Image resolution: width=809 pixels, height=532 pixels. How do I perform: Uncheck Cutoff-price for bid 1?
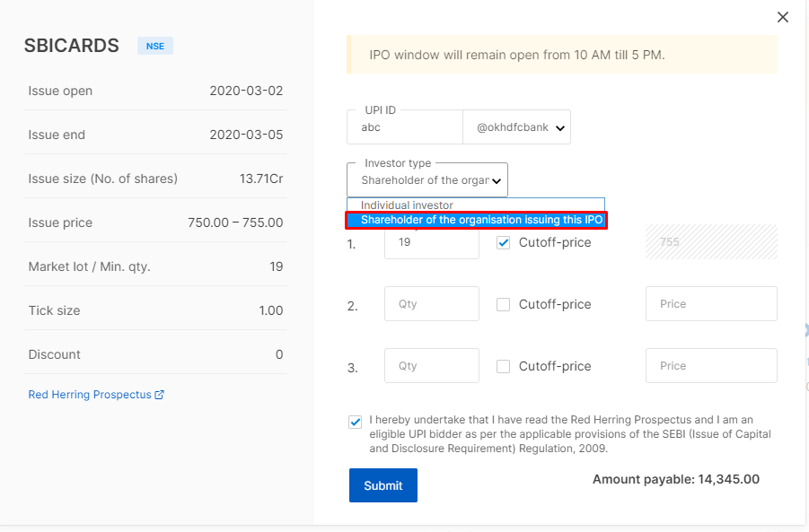[503, 242]
